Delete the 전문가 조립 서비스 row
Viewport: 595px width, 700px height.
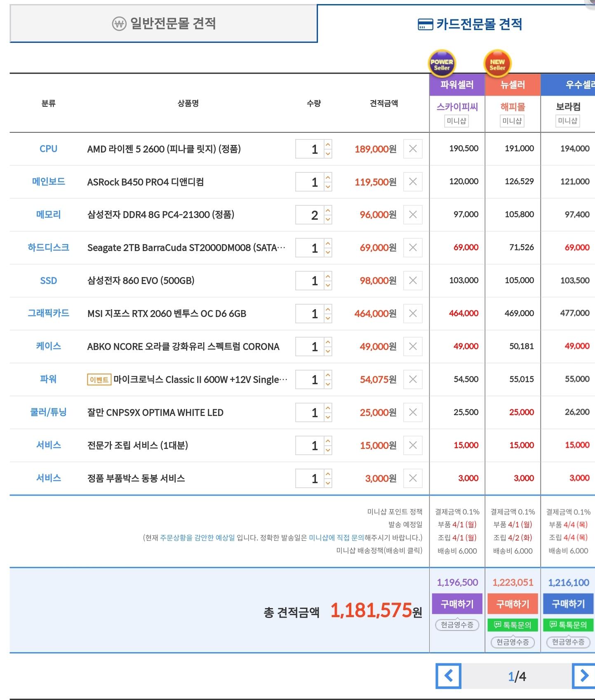coord(413,445)
